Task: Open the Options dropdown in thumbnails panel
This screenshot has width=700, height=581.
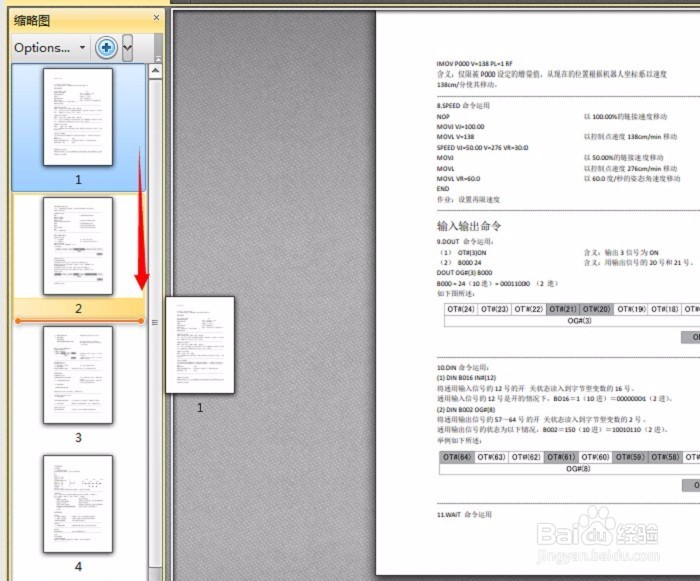Action: pos(50,47)
